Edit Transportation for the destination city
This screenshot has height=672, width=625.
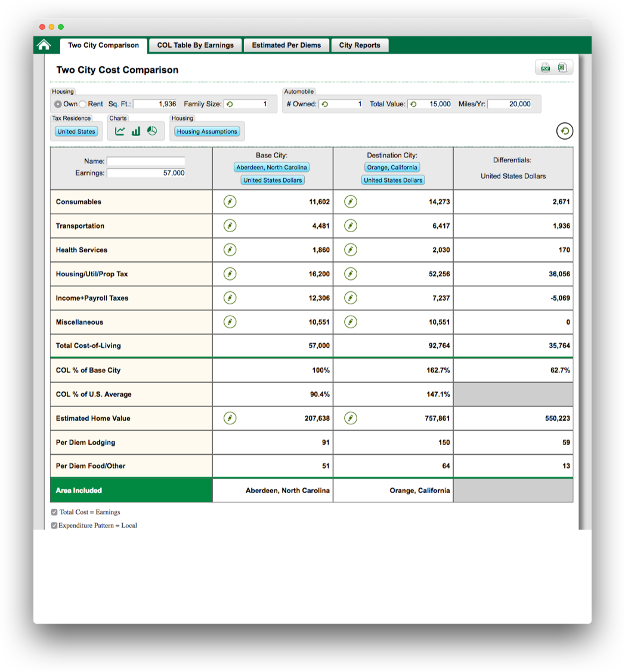click(x=351, y=226)
